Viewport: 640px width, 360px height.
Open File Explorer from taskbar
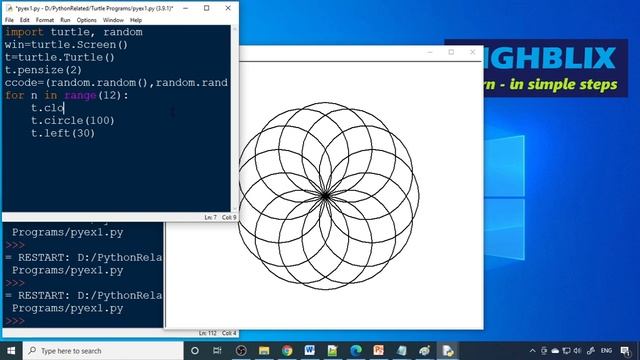(x=264, y=351)
